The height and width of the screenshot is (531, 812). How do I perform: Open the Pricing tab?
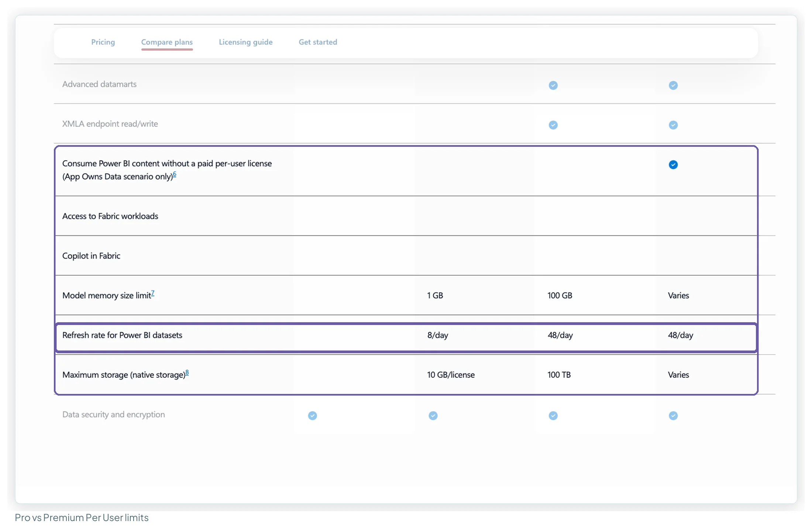click(103, 42)
